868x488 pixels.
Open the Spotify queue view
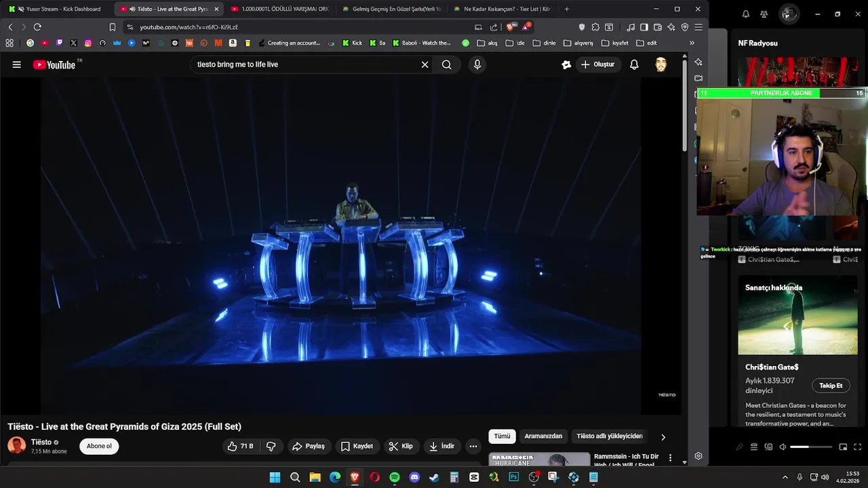[753, 447]
